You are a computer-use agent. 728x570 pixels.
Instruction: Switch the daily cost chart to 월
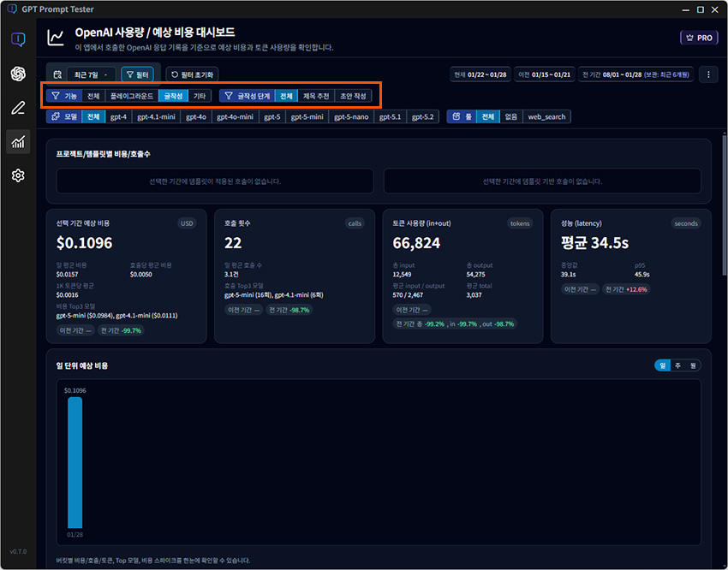point(692,365)
